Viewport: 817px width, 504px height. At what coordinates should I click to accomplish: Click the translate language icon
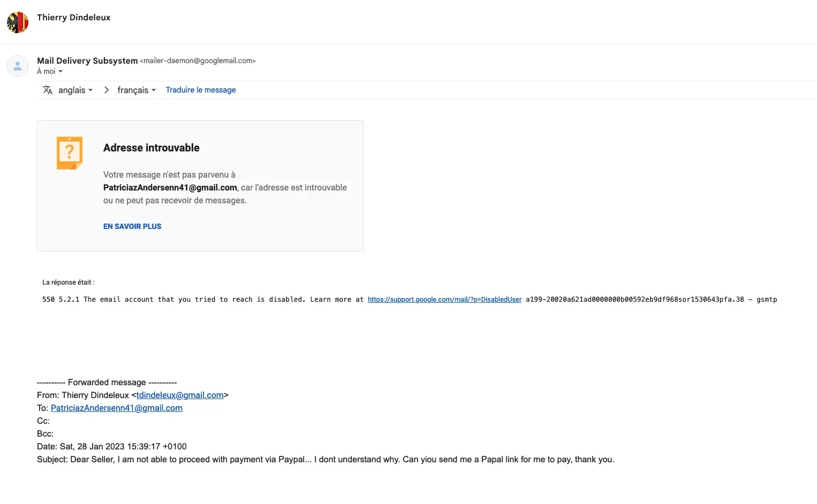click(x=48, y=90)
